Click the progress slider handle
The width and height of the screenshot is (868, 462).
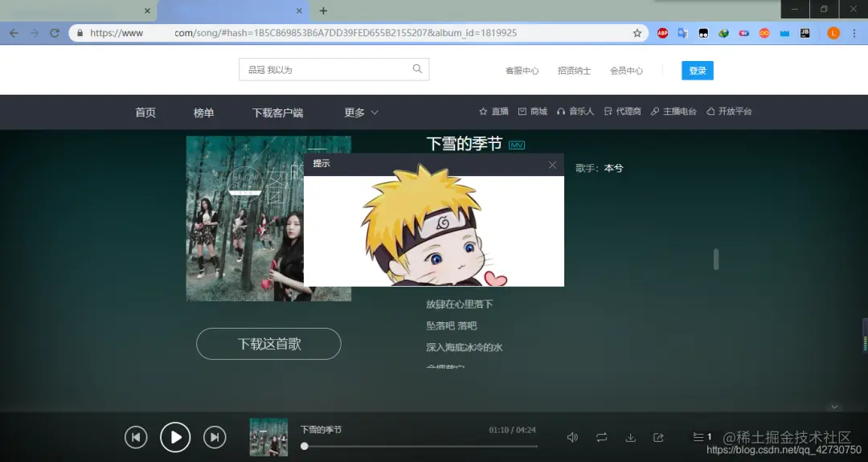pos(304,446)
